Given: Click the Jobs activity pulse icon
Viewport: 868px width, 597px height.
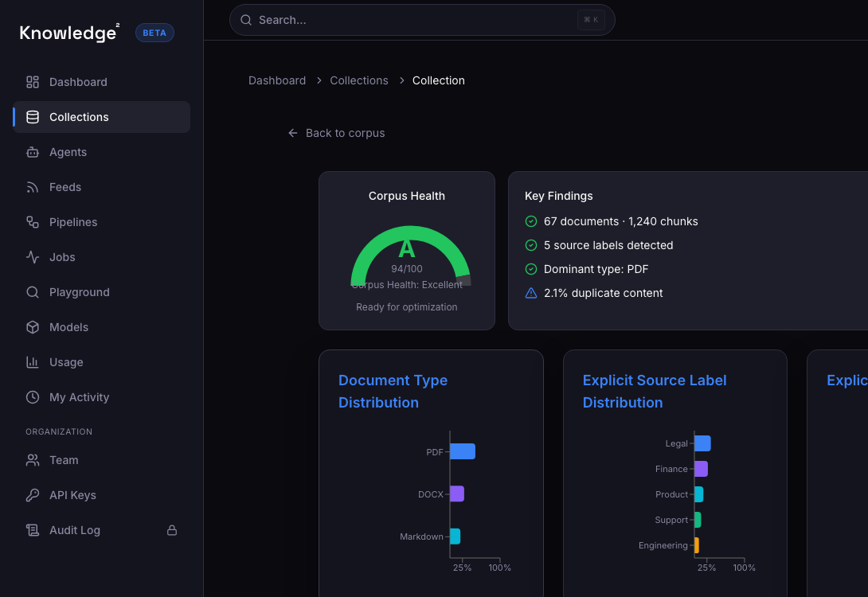Looking at the screenshot, I should point(33,257).
